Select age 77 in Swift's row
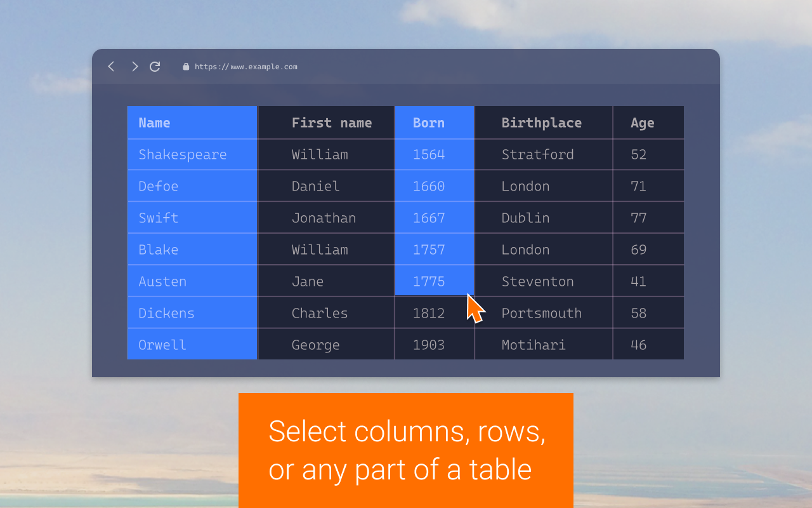The width and height of the screenshot is (812, 508). coord(648,218)
